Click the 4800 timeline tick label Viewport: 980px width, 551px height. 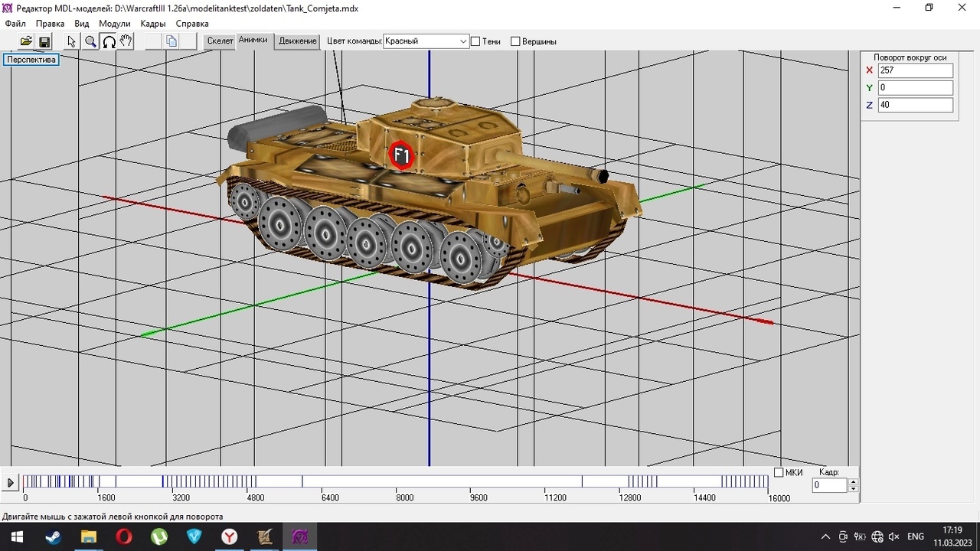click(255, 498)
